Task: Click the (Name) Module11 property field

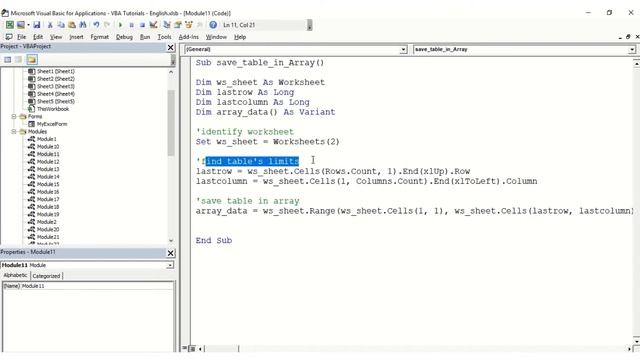Action: coord(87,286)
